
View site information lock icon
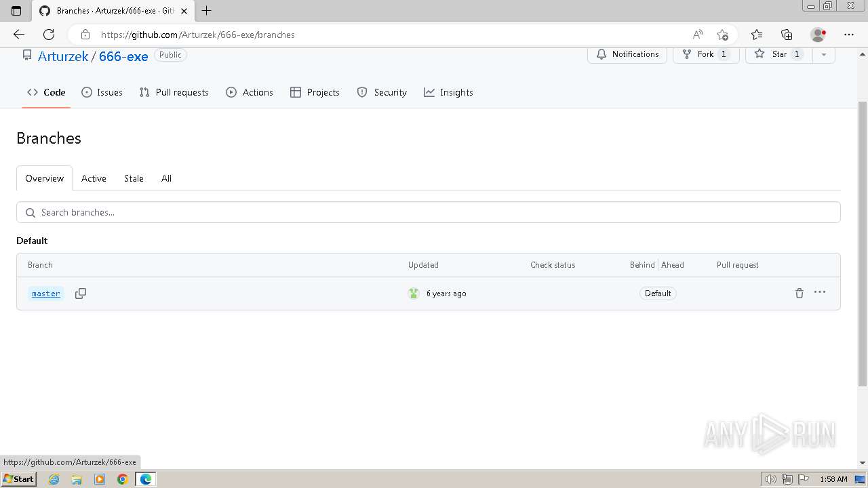tap(85, 35)
